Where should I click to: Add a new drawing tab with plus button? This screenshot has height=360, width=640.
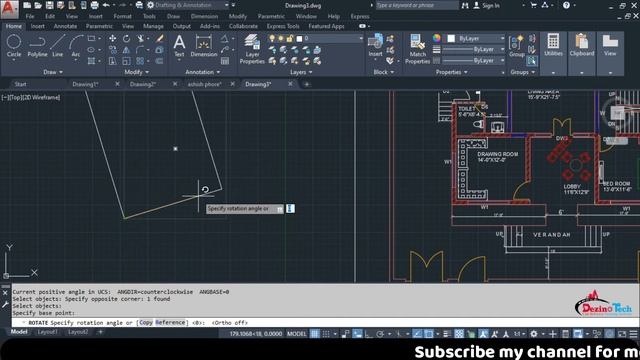pos(307,84)
